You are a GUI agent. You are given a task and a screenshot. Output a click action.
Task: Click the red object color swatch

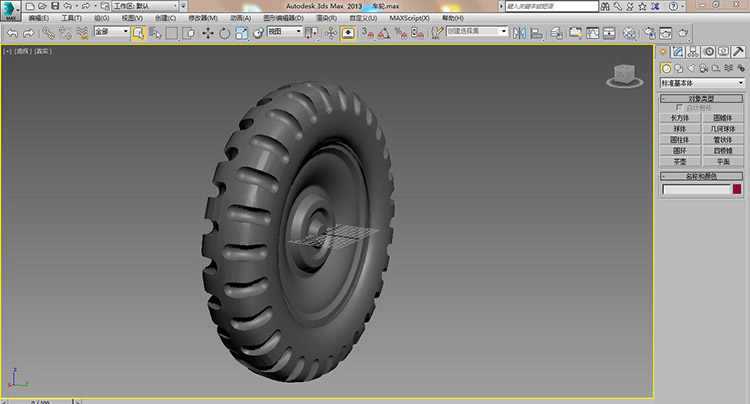[738, 188]
